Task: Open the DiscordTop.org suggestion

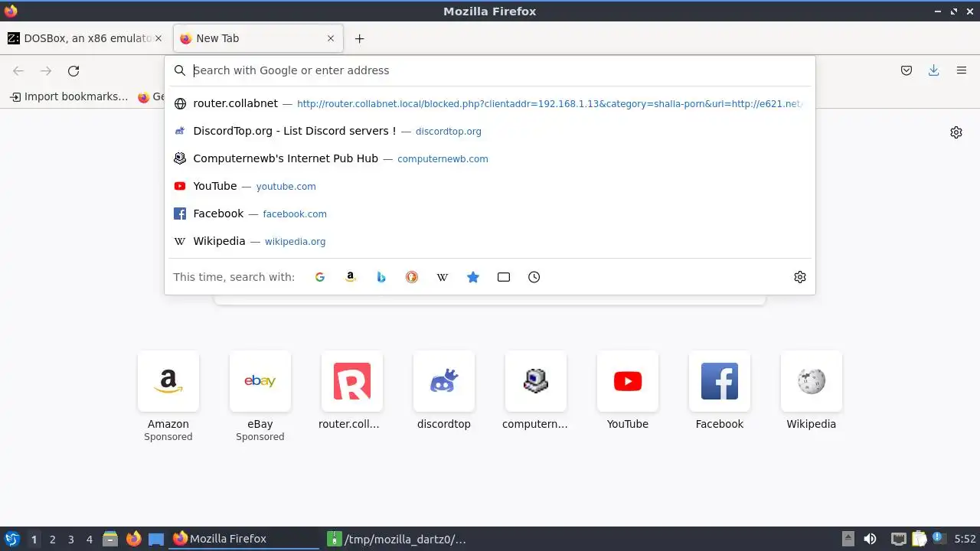Action: [490, 131]
